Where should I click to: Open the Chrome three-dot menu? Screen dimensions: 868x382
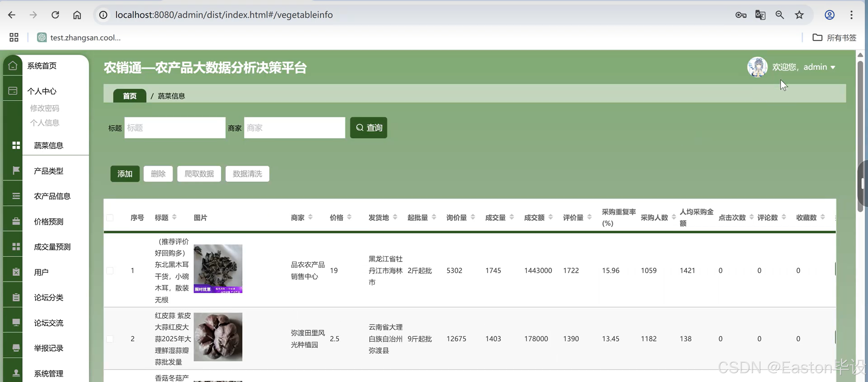(852, 15)
